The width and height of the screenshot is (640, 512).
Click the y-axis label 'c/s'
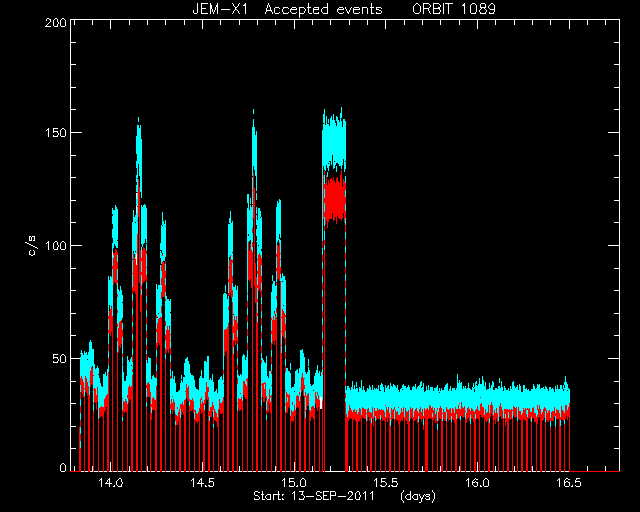point(33,245)
